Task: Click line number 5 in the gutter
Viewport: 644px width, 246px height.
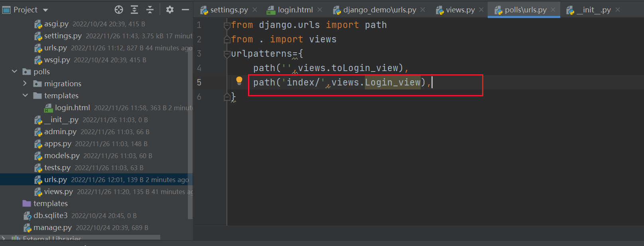Action: pyautogui.click(x=199, y=83)
